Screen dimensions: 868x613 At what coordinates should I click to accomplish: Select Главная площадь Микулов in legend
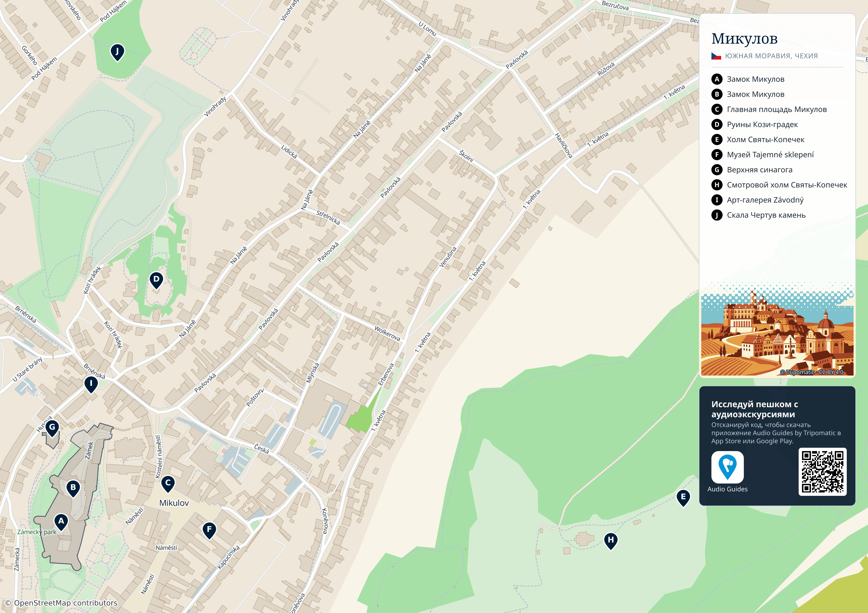(x=777, y=109)
